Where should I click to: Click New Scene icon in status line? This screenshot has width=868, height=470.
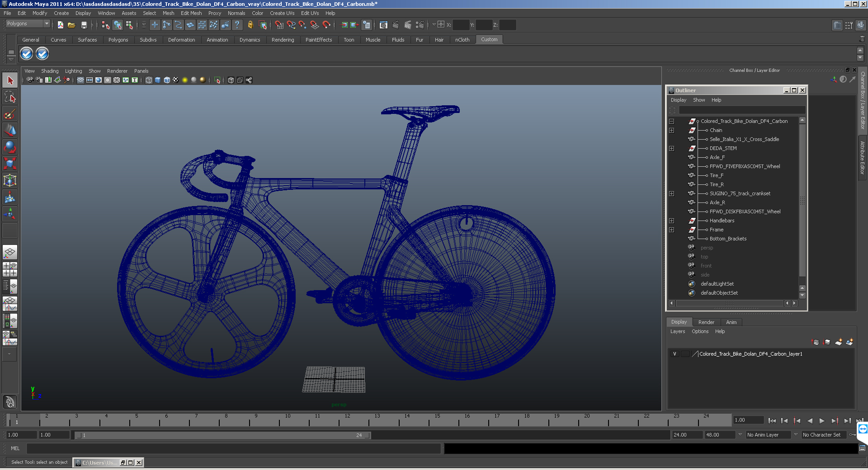60,25
